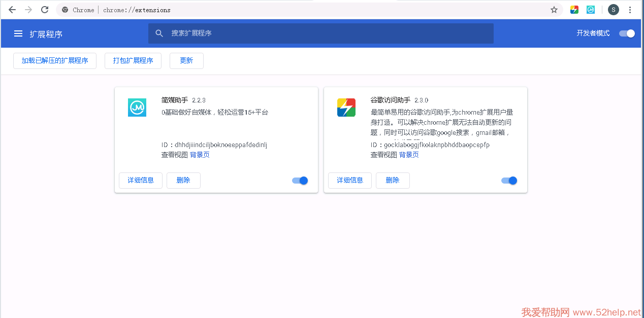
Task: Open 详细信息 for 简媒助手
Action: point(141,181)
